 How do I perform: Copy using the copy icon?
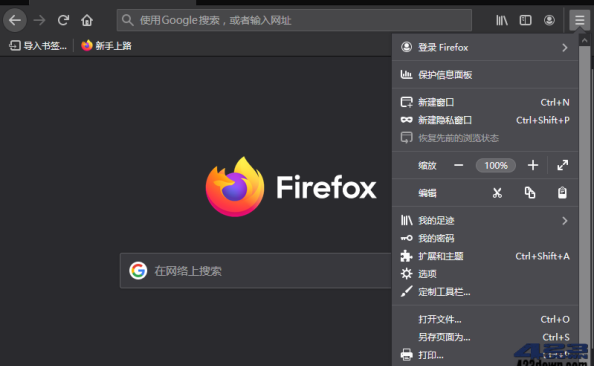[530, 193]
